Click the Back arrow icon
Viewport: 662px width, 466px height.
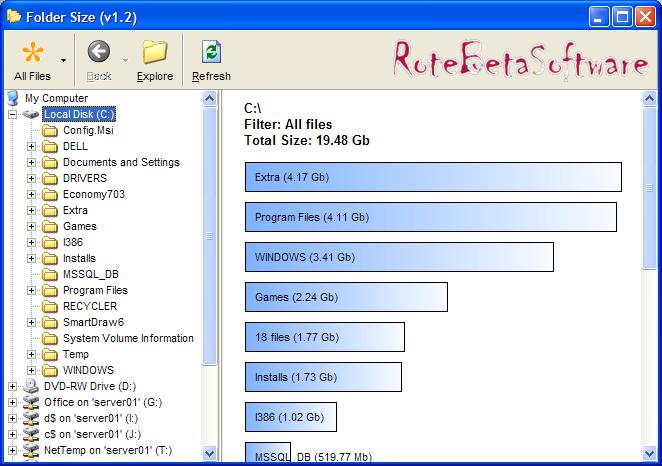coord(98,52)
